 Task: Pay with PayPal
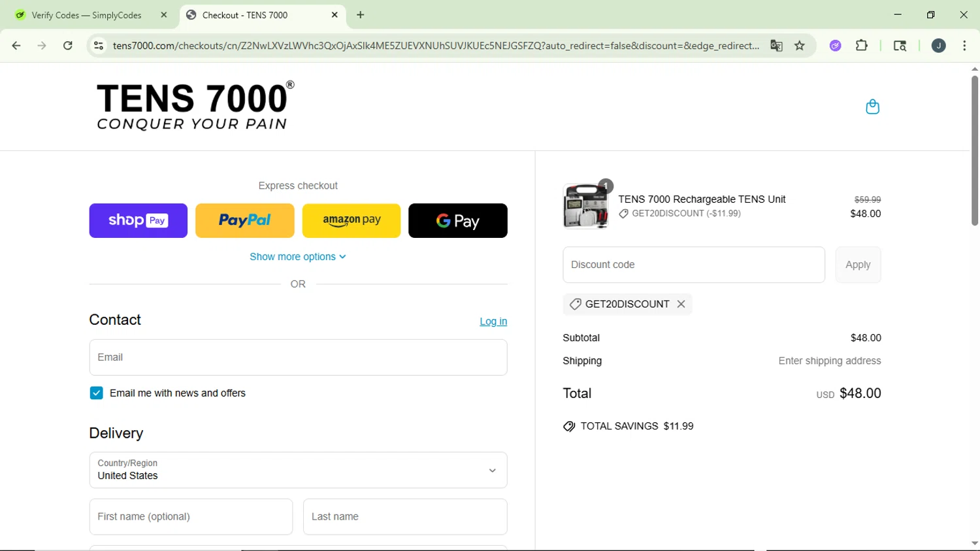[244, 220]
